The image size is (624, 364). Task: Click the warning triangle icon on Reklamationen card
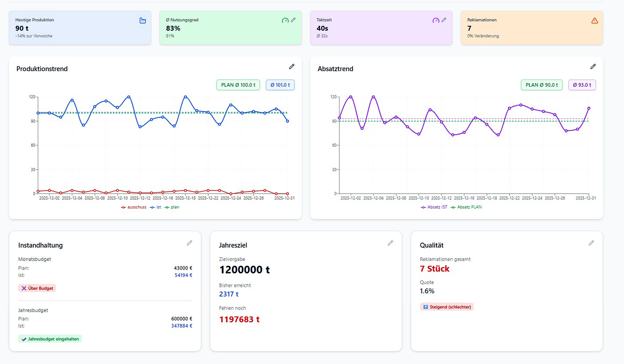point(594,20)
